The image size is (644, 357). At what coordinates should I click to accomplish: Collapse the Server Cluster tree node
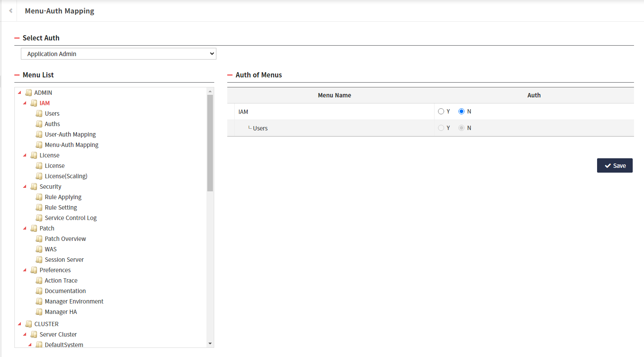[x=26, y=334]
